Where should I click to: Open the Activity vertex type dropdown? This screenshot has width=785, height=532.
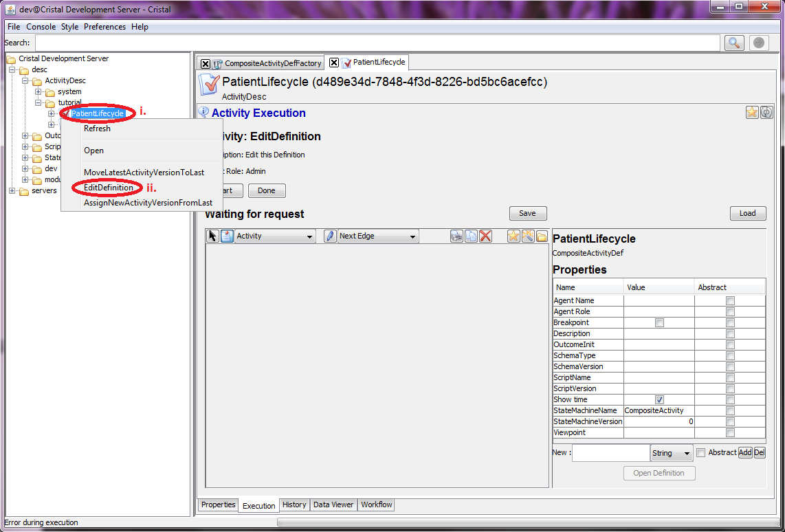[x=274, y=236]
